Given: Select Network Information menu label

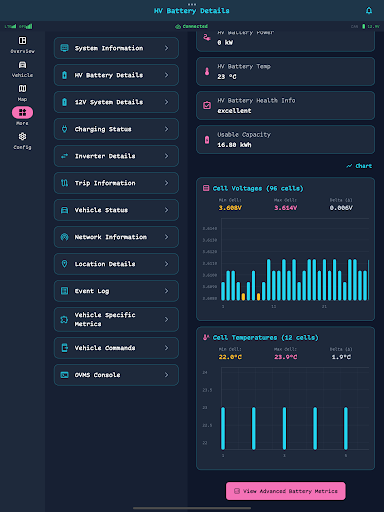Looking at the screenshot, I should [x=111, y=237].
